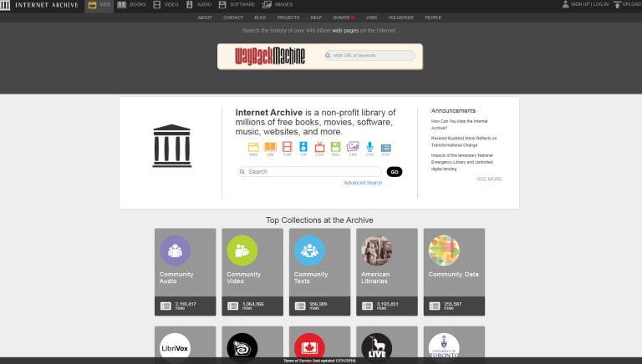Click the Donate link with heart

(344, 18)
